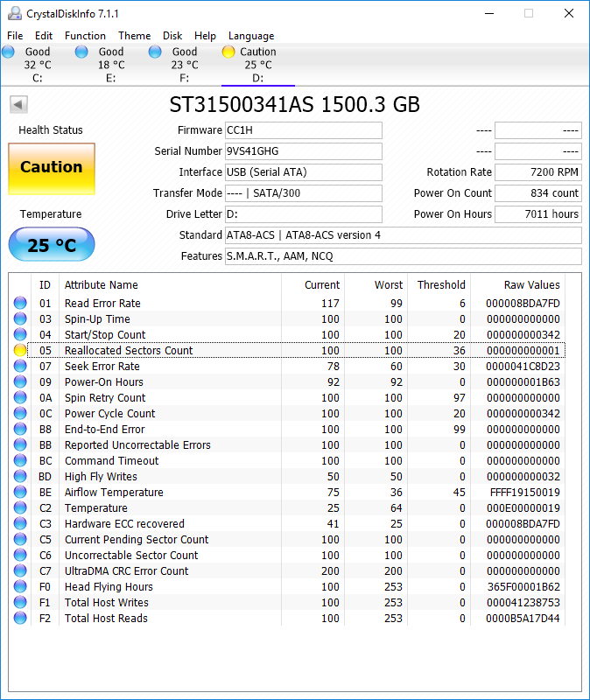Click the status orb beside Power-On Hours
This screenshot has width=590, height=700.
coord(20,381)
